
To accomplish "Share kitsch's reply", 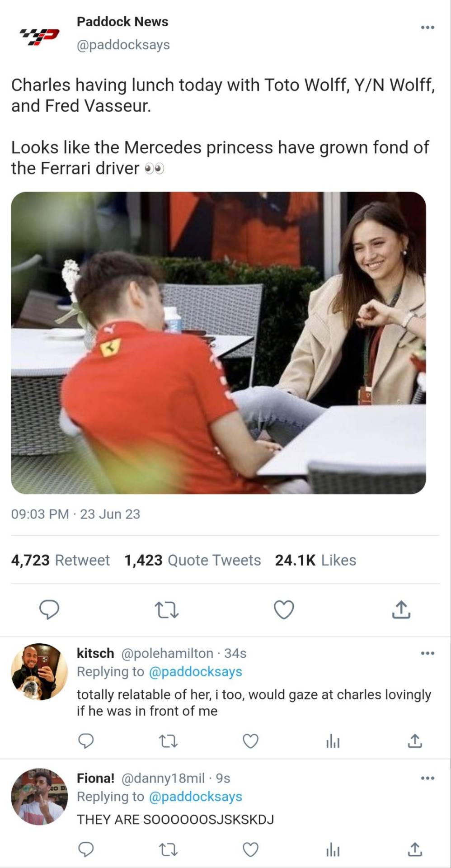I will (x=415, y=741).
